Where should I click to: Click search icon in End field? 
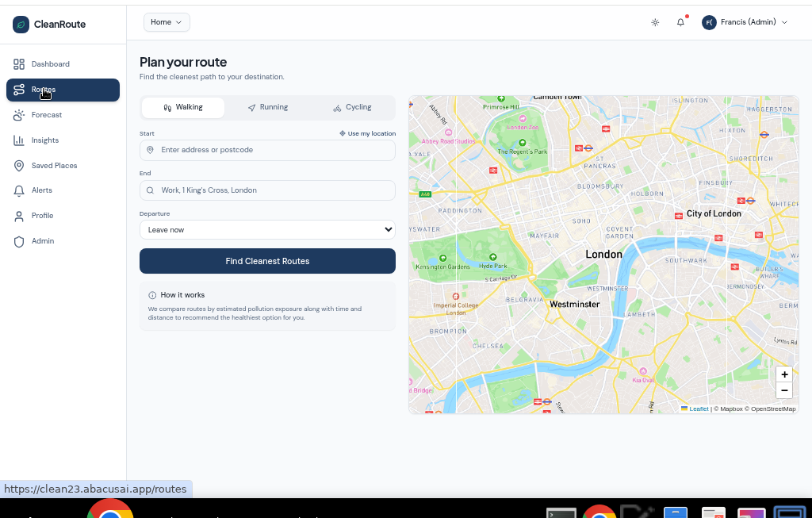(150, 190)
